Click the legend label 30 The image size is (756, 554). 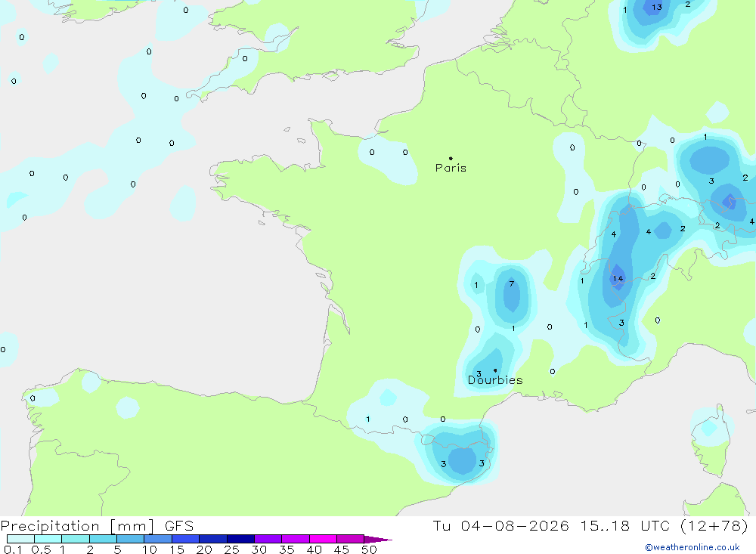tap(259, 549)
